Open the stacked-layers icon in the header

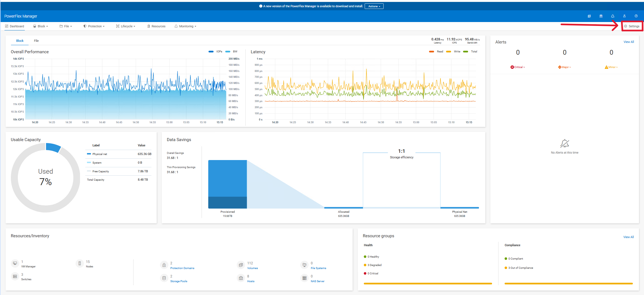(x=589, y=16)
